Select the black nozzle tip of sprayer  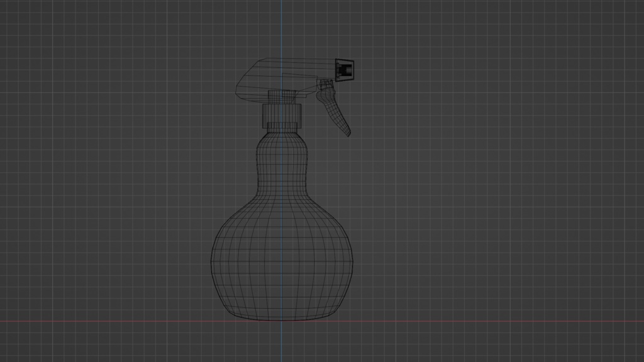tap(345, 70)
